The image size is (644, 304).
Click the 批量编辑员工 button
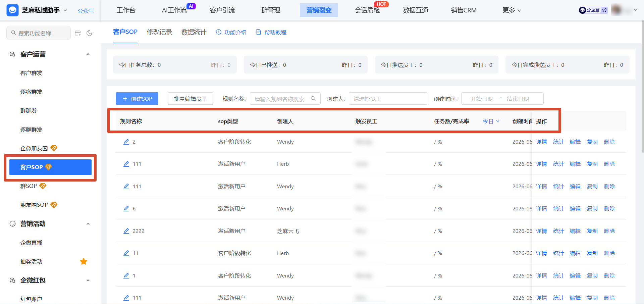[190, 99]
